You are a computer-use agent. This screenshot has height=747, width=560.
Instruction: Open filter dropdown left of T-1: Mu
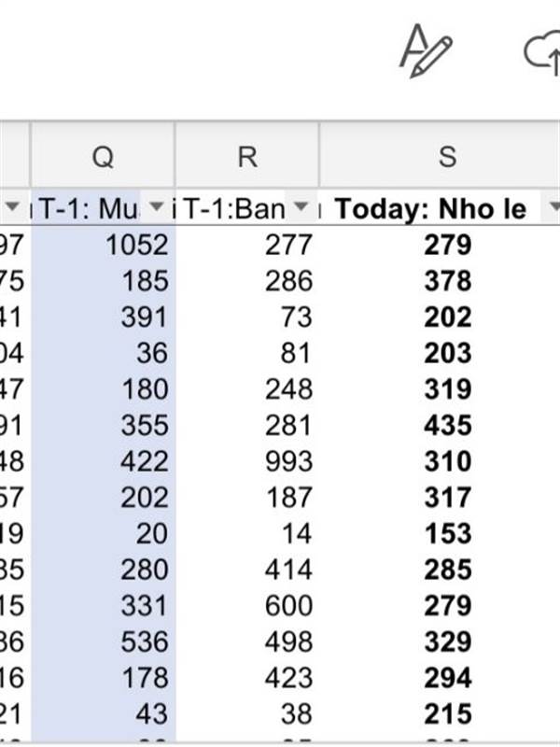click(13, 207)
